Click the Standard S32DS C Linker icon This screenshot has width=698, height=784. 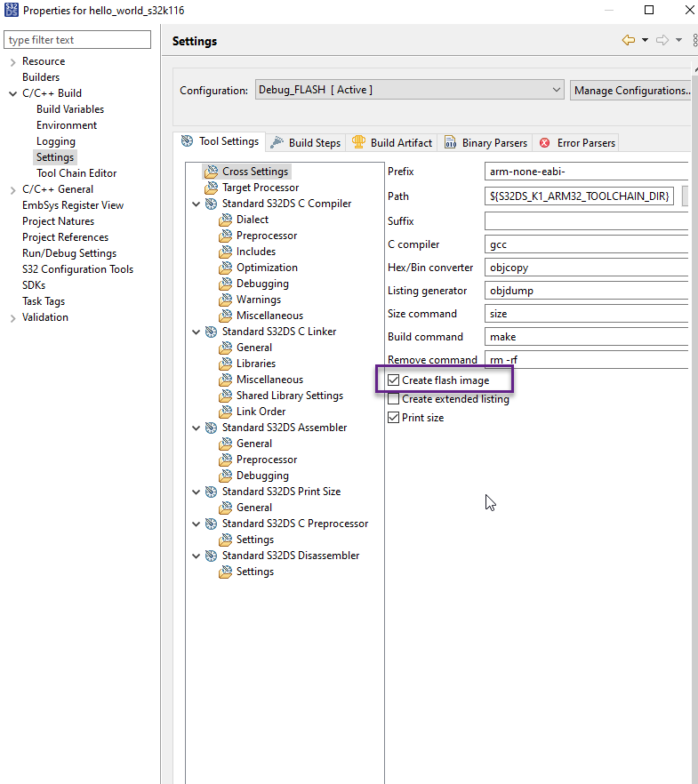coord(212,332)
